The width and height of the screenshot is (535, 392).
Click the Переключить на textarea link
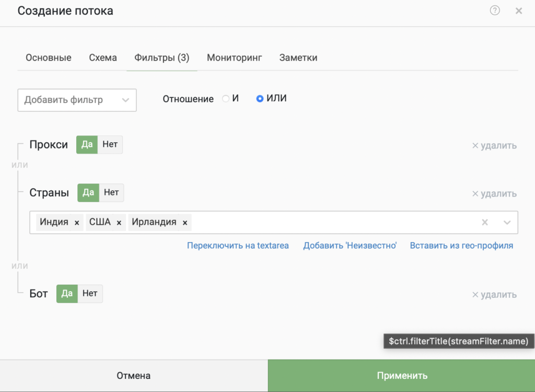coord(238,246)
